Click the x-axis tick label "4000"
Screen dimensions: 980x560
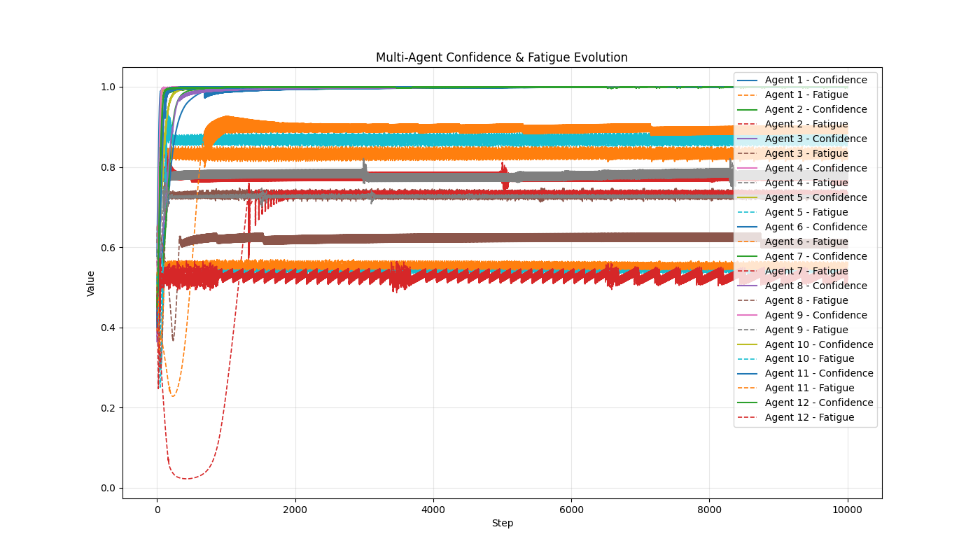tap(433, 510)
